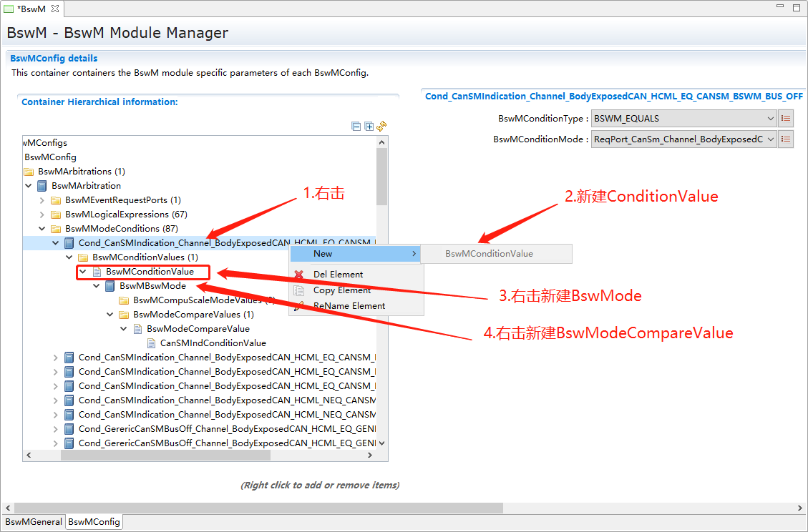
Task: Open the BswMConditionMode dropdown
Action: click(x=770, y=139)
